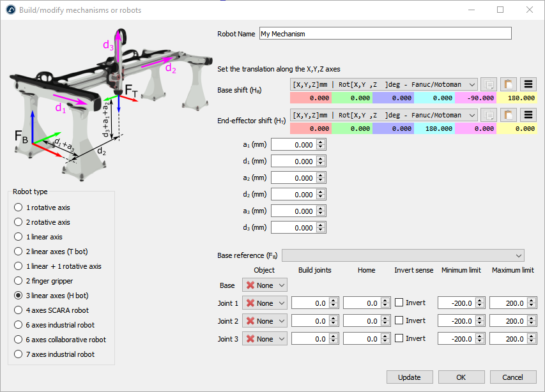
Task: Open hamburger menu for End-effector shift
Action: 528,115
